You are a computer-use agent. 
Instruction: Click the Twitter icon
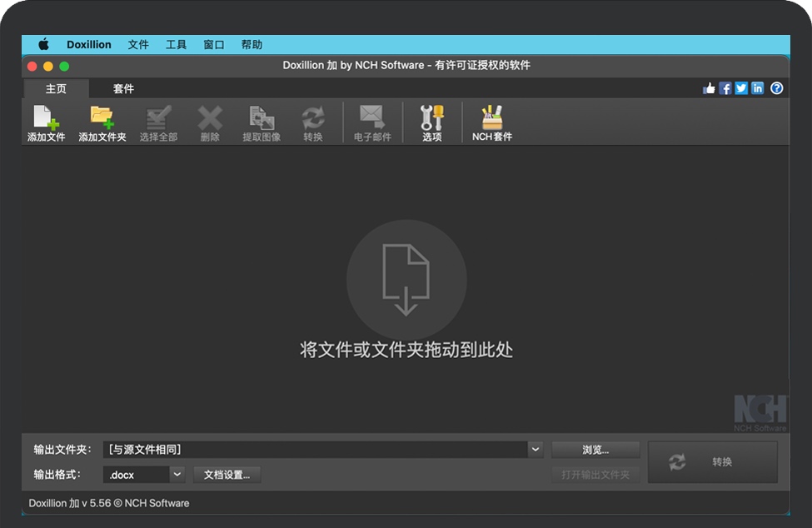point(741,87)
